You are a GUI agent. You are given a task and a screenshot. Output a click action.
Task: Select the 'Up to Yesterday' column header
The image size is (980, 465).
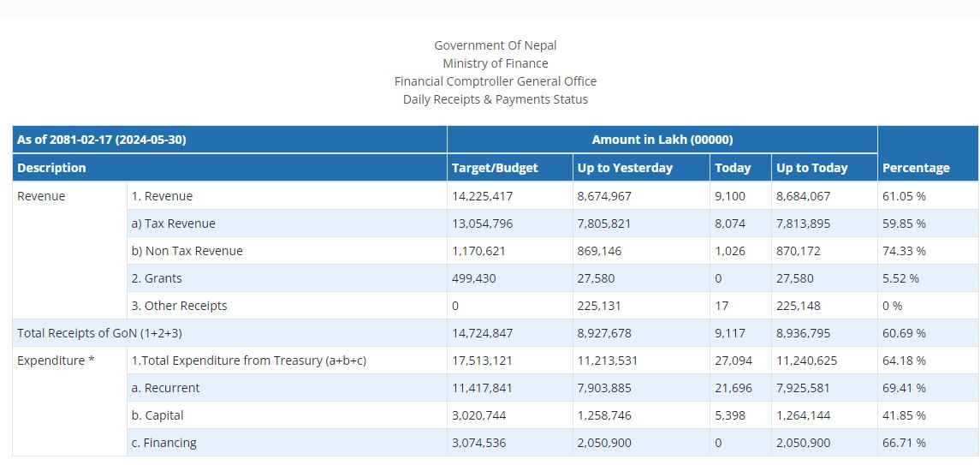[x=625, y=168]
